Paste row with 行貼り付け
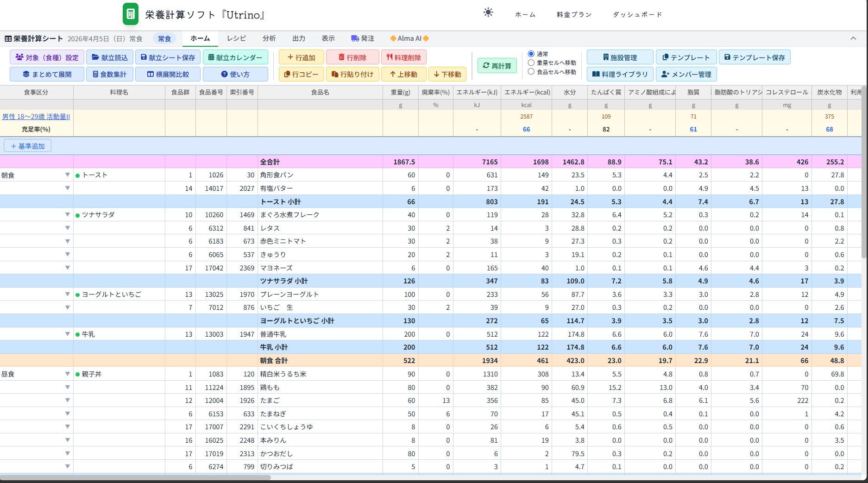The height and width of the screenshot is (483, 868). click(352, 74)
